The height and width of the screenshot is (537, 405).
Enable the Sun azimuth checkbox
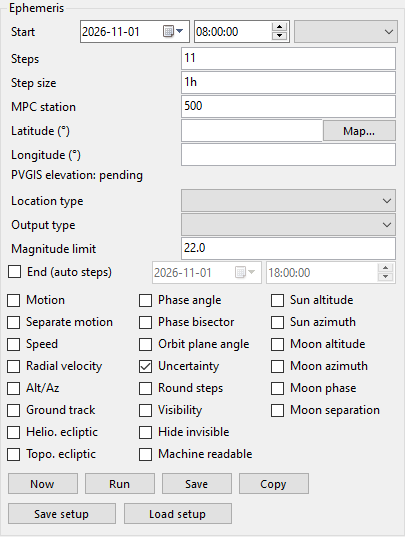point(277,322)
